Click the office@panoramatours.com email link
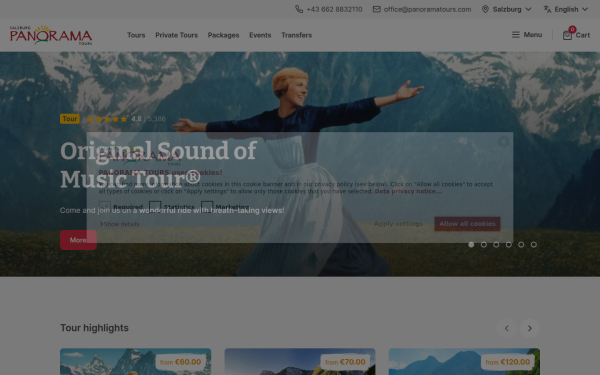The height and width of the screenshot is (375, 600). tap(427, 9)
